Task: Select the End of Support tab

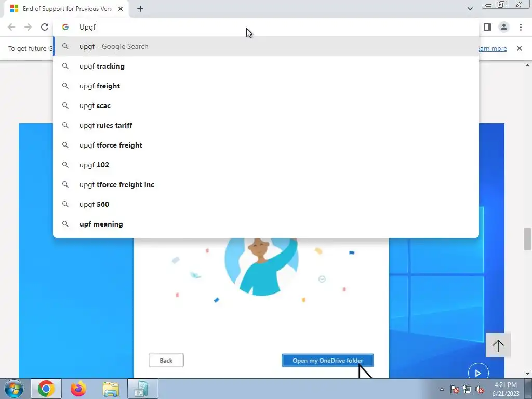Action: 66,9
